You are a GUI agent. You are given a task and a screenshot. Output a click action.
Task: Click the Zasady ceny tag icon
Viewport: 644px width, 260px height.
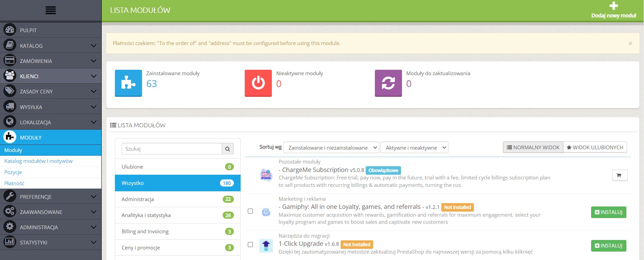pyautogui.click(x=10, y=91)
